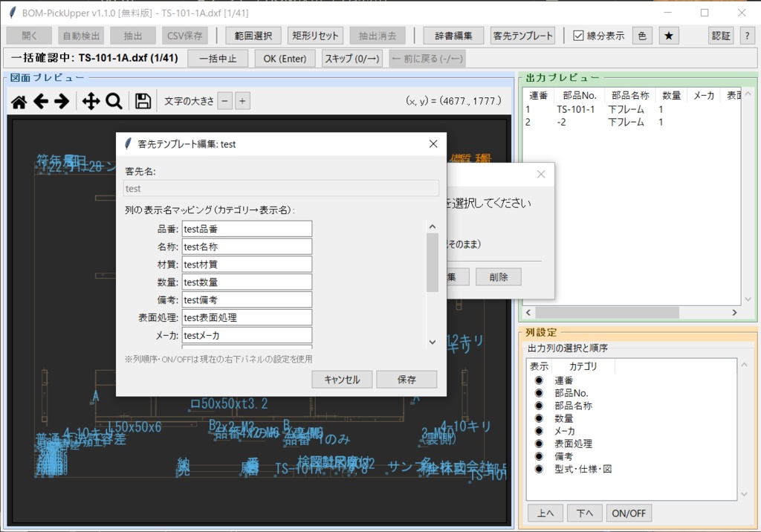The image size is (761, 532).
Task: Move column down with 下へ button
Action: (x=585, y=513)
